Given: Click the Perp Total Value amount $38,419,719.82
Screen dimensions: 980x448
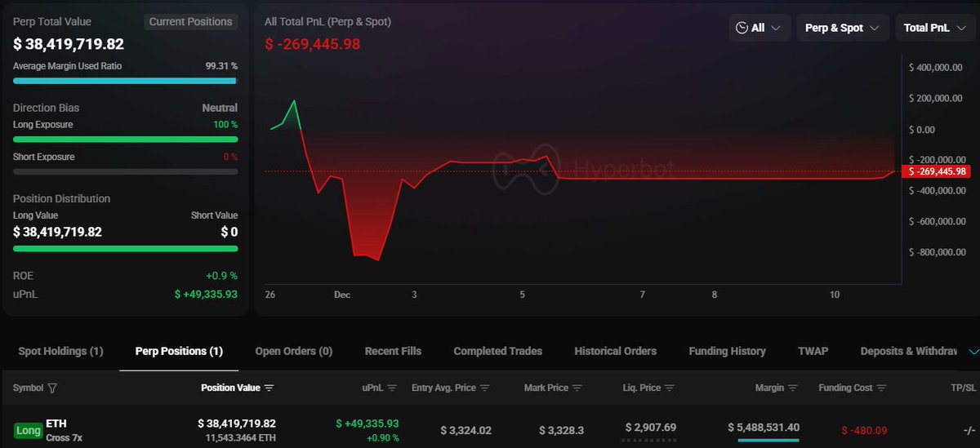Looking at the screenshot, I should [69, 44].
